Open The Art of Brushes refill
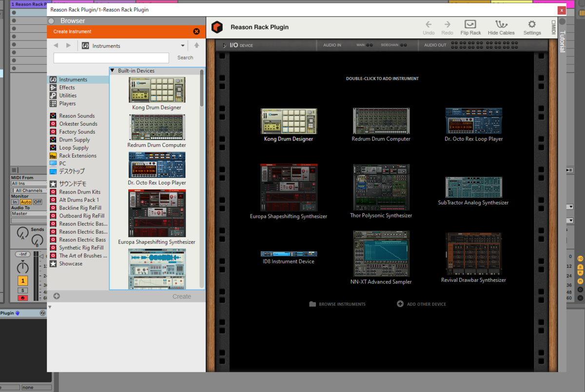This screenshot has width=585, height=392. click(78, 255)
